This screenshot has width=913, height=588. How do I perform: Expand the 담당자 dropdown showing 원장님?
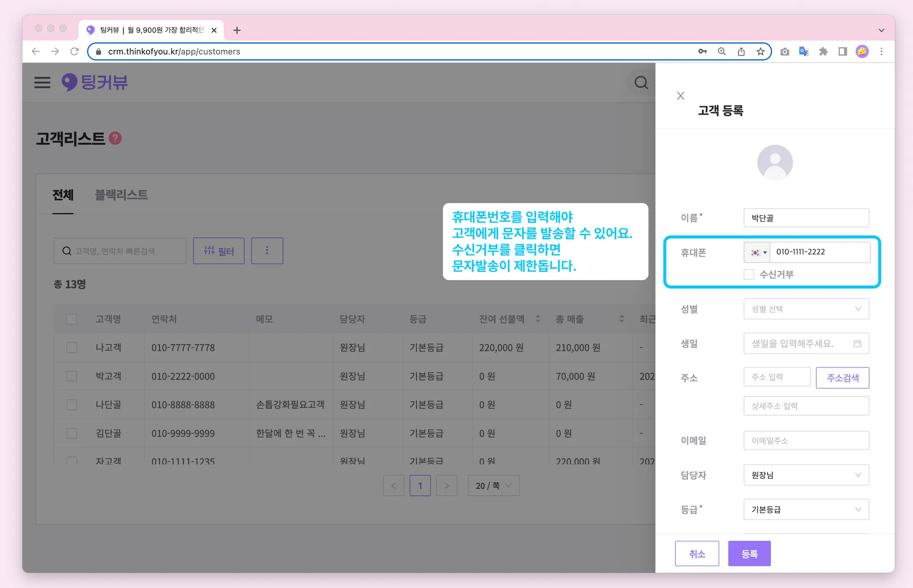pyautogui.click(x=806, y=475)
